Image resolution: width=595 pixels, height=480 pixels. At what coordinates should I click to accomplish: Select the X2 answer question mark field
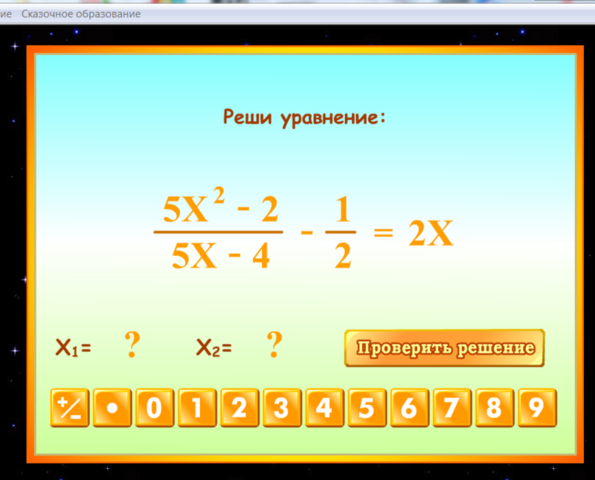pyautogui.click(x=274, y=345)
